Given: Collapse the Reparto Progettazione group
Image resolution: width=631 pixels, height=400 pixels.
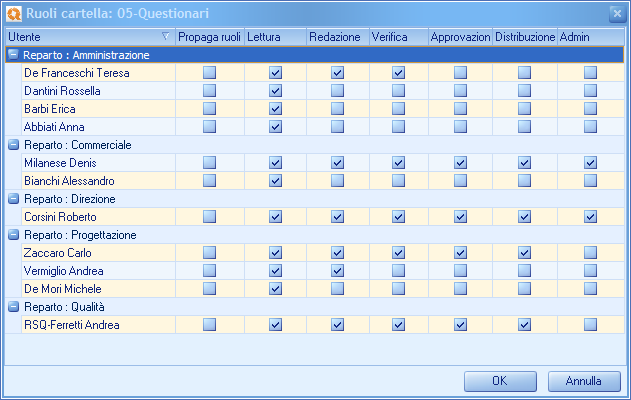Looking at the screenshot, I should (x=13, y=235).
